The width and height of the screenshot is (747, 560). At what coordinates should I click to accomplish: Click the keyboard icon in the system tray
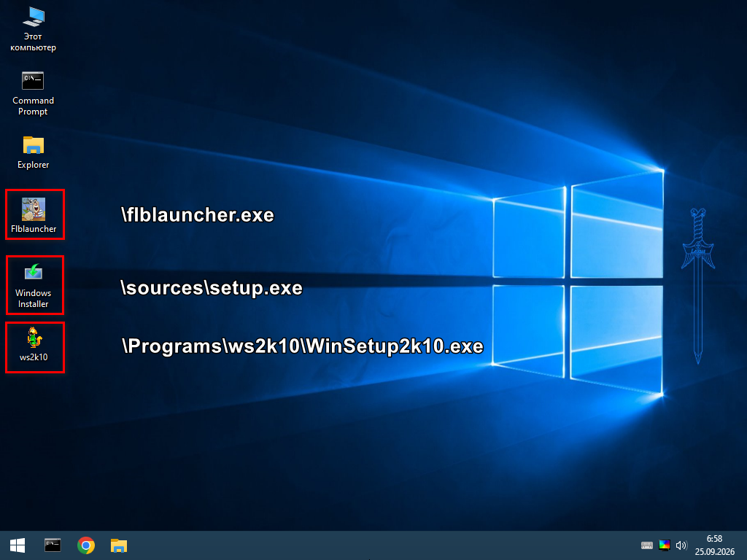pos(646,545)
